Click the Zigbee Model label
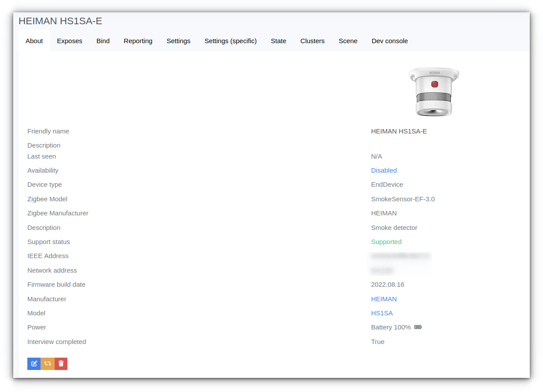The height and width of the screenshot is (392, 543). pyautogui.click(x=47, y=199)
